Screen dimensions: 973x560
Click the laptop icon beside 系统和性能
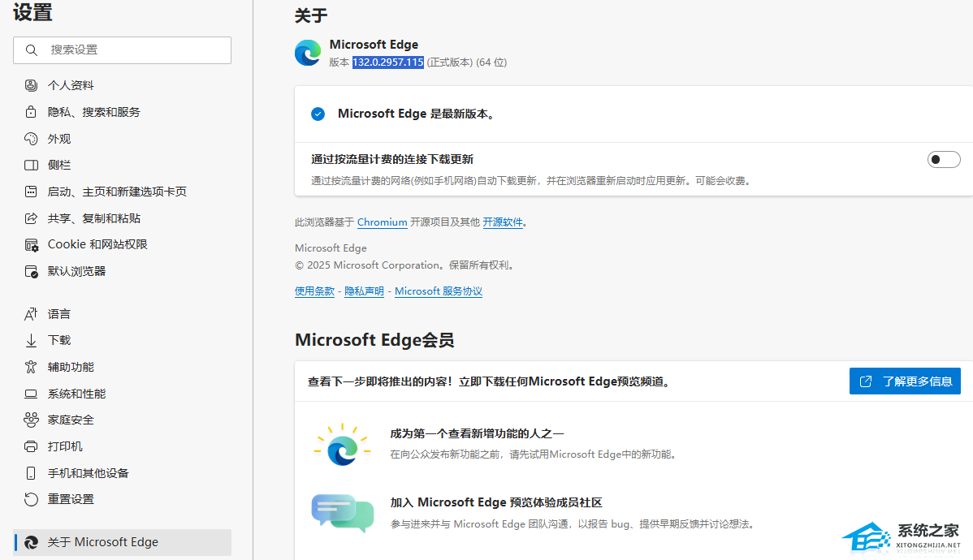(x=31, y=394)
